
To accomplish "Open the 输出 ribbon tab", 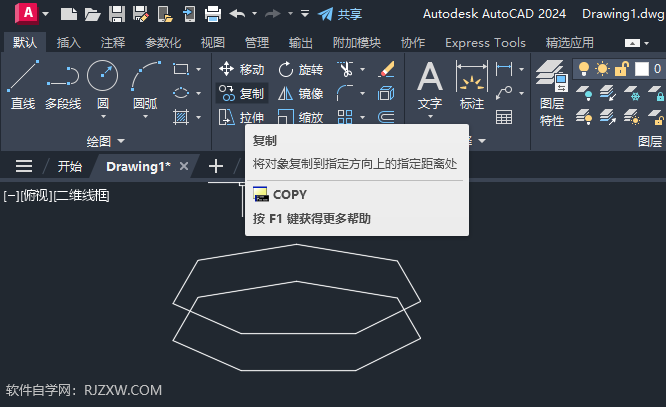I will tap(301, 42).
